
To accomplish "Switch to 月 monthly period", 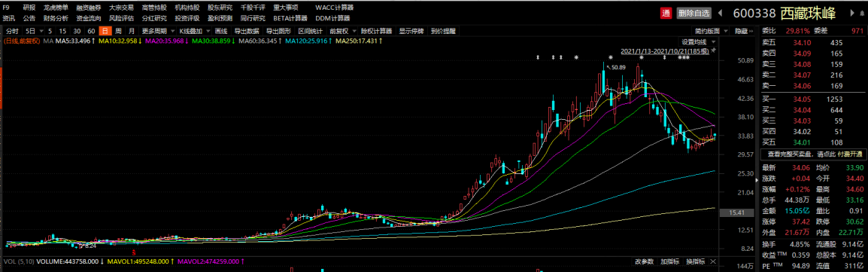I will pos(131,31).
